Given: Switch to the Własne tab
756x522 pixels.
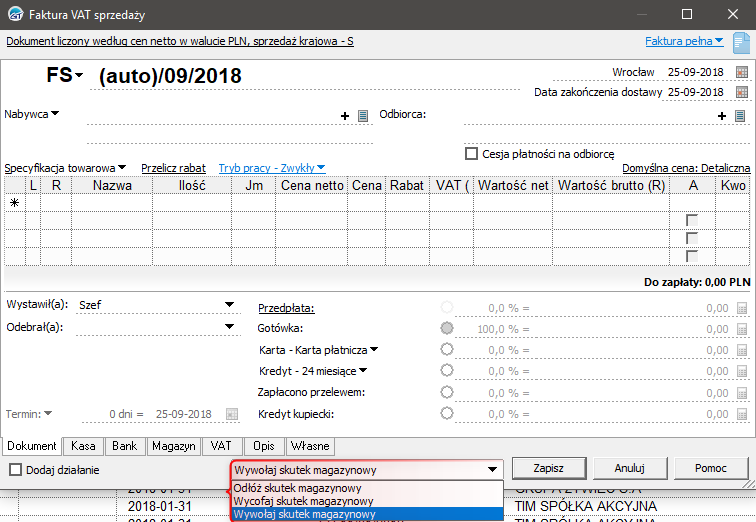Looking at the screenshot, I should point(310,446).
